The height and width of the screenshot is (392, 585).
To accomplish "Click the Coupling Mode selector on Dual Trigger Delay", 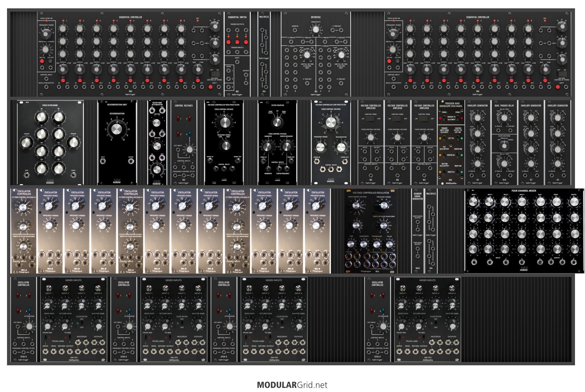I will pos(504,145).
